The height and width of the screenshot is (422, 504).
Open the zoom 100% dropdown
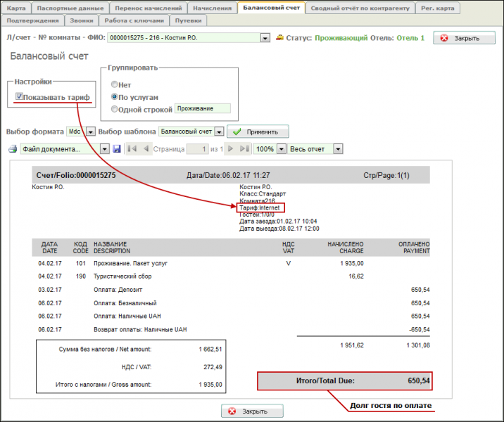282,149
